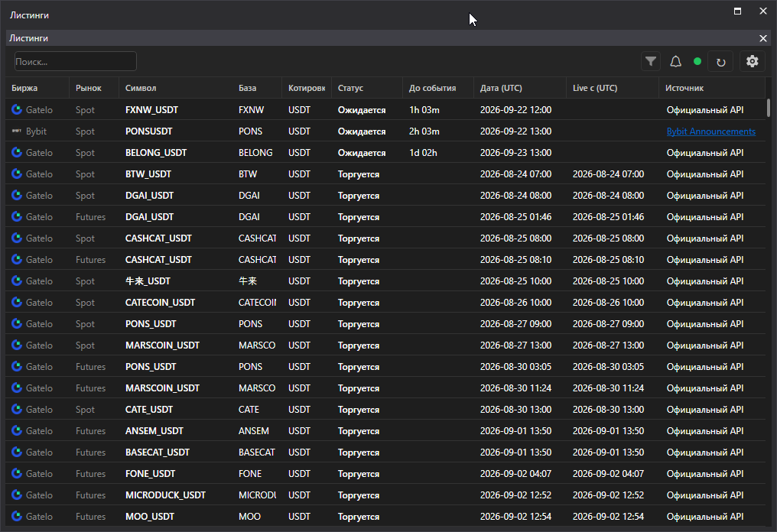Click the Gate.io logo in the FXNW_USDT row

coord(17,109)
